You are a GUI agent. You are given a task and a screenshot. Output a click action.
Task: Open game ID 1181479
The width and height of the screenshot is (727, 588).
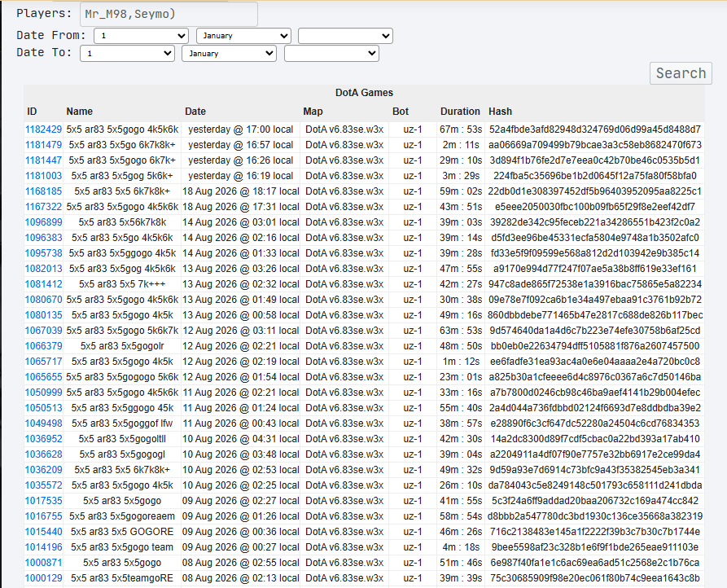(x=44, y=145)
